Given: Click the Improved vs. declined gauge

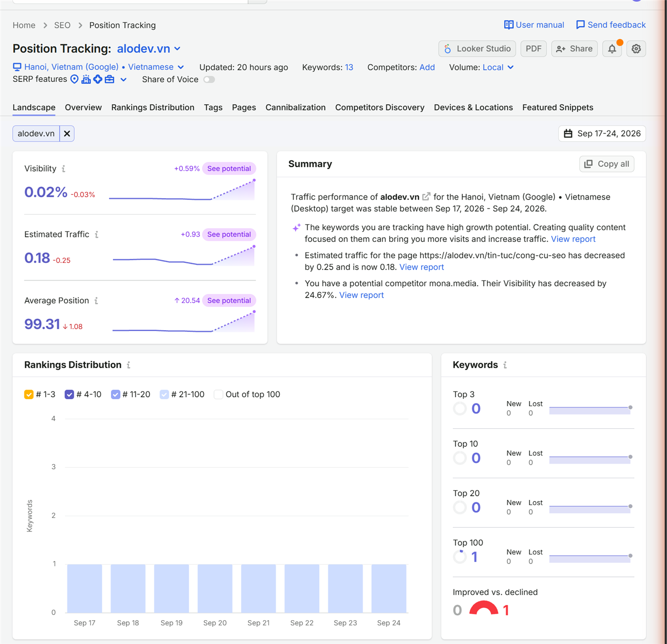Looking at the screenshot, I should pyautogui.click(x=484, y=608).
